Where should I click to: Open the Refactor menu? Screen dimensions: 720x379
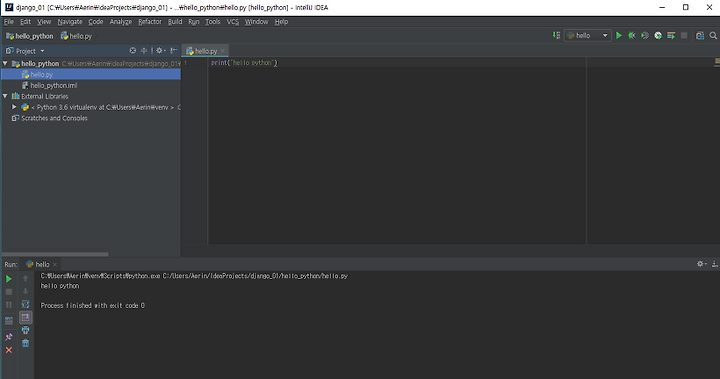150,22
